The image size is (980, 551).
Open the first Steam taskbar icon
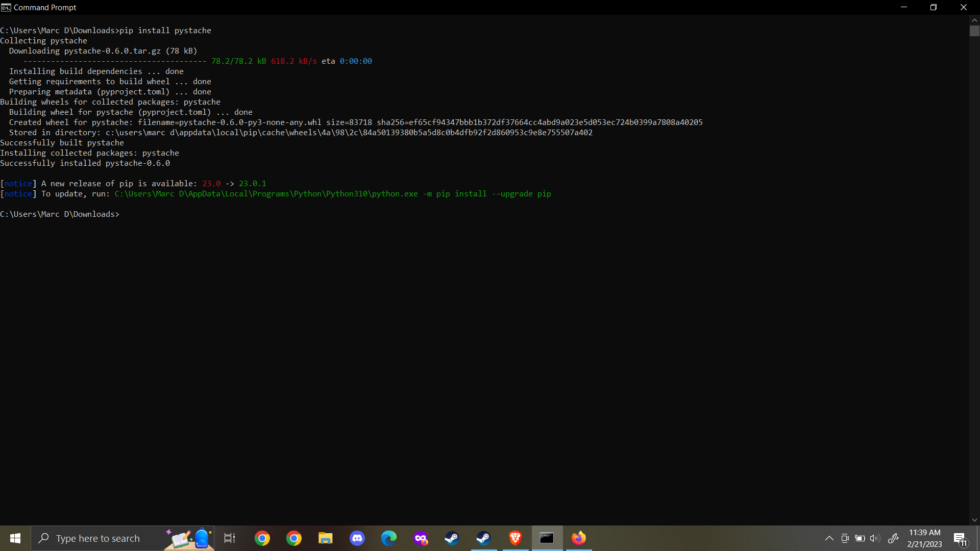point(452,538)
